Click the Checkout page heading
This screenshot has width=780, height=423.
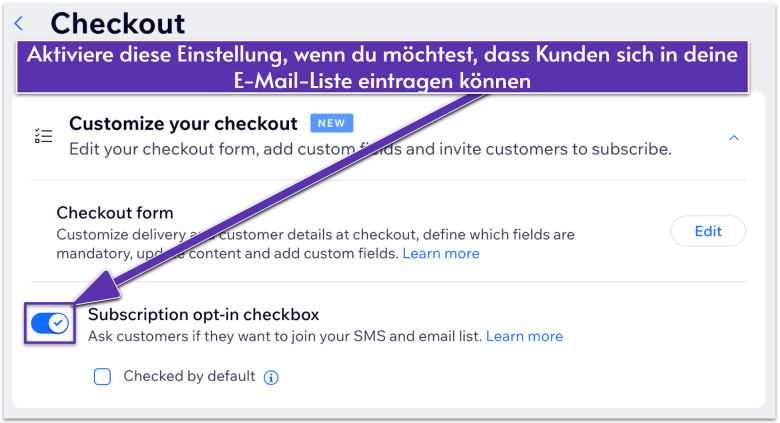click(117, 23)
